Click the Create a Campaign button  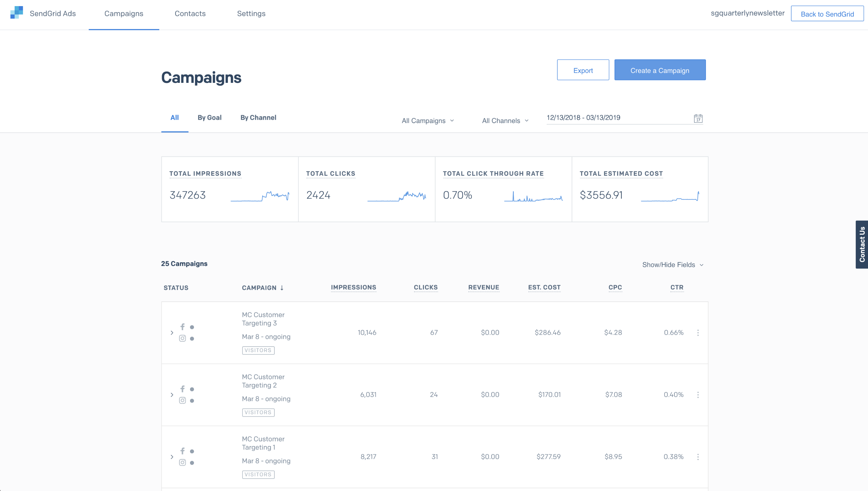(x=660, y=70)
